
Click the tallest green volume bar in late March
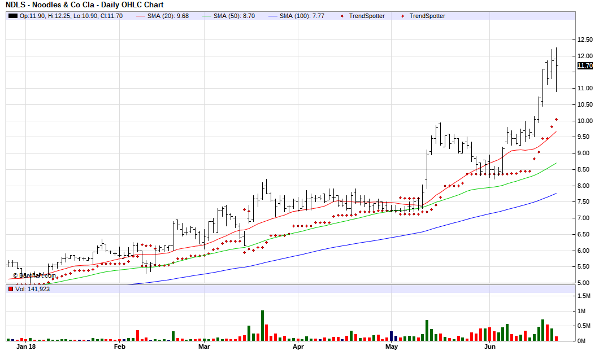click(262, 326)
